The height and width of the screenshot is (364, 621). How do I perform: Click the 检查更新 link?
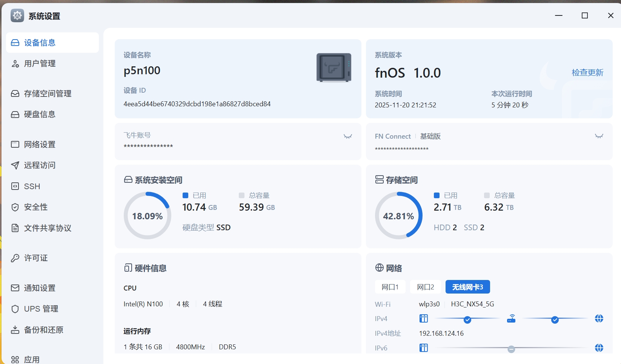click(587, 73)
